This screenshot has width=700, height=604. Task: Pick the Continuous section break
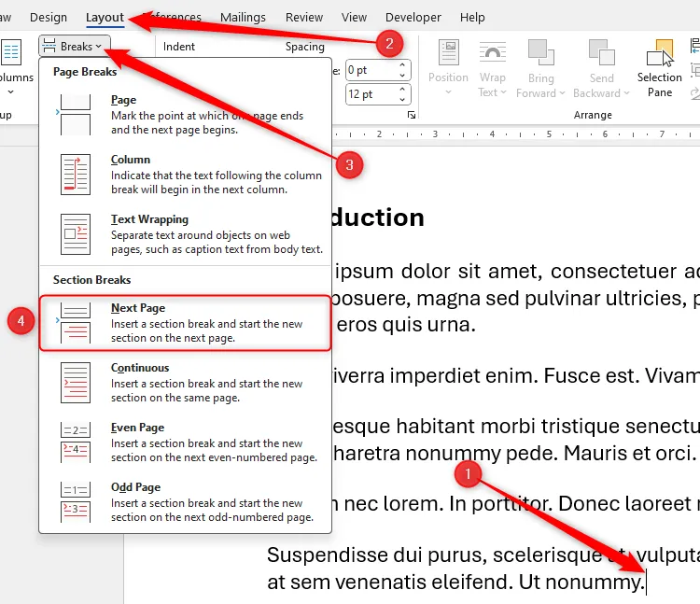185,383
